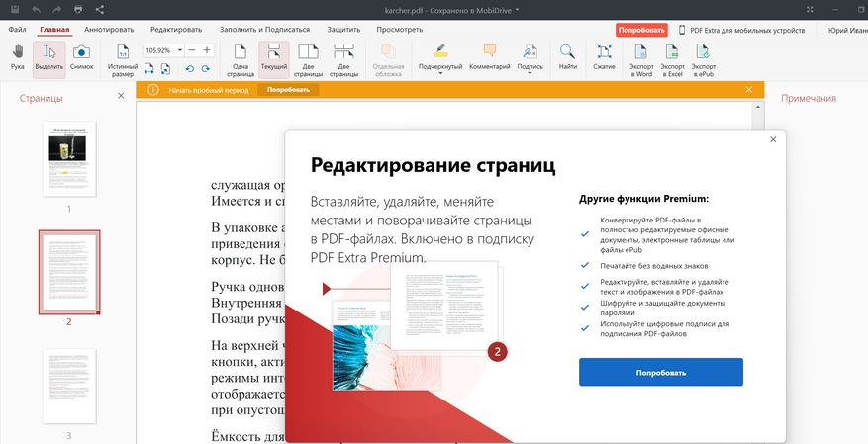
Task: Select the Текущий continuous view
Action: pos(273,59)
